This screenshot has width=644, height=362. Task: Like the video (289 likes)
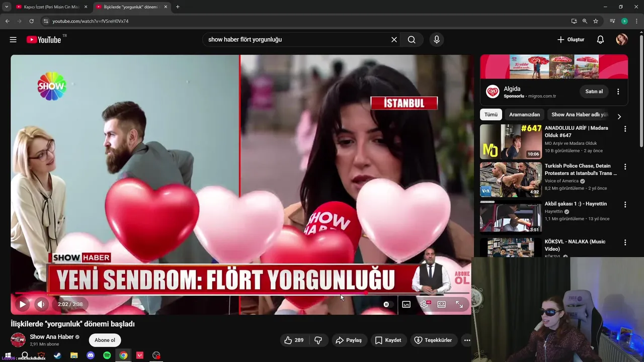[x=294, y=340]
